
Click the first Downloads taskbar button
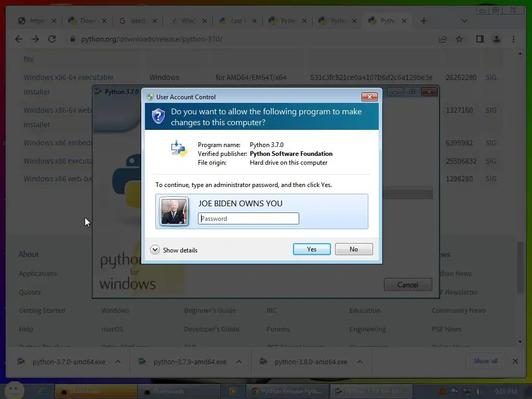96,391
